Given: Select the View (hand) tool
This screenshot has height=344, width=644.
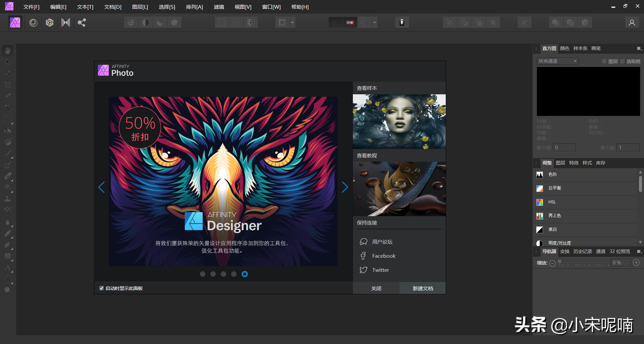Looking at the screenshot, I should 8,51.
